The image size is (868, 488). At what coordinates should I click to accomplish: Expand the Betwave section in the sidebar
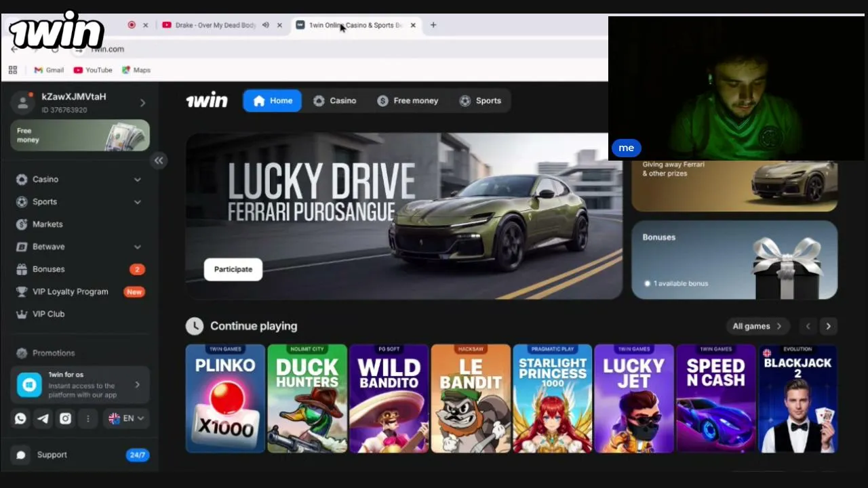tap(138, 247)
